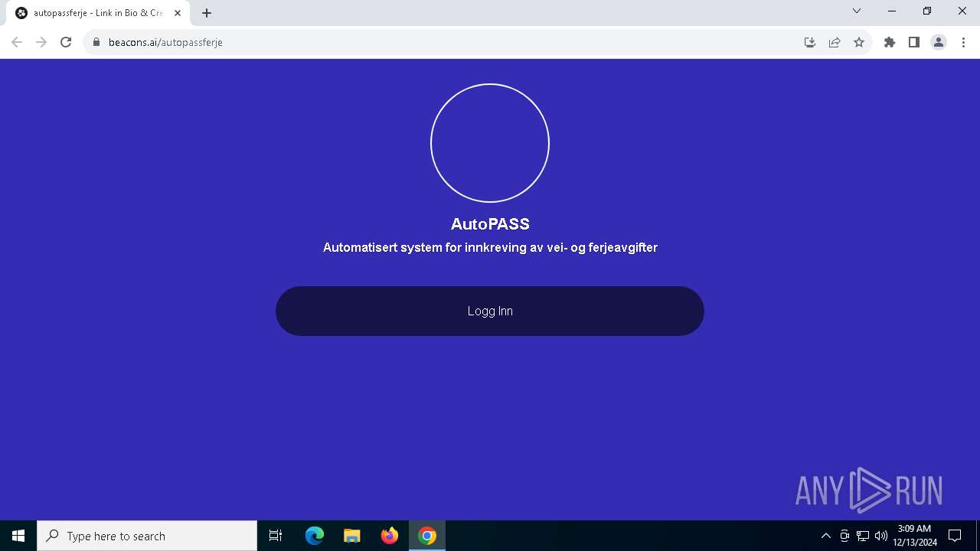Reload the page

66,42
